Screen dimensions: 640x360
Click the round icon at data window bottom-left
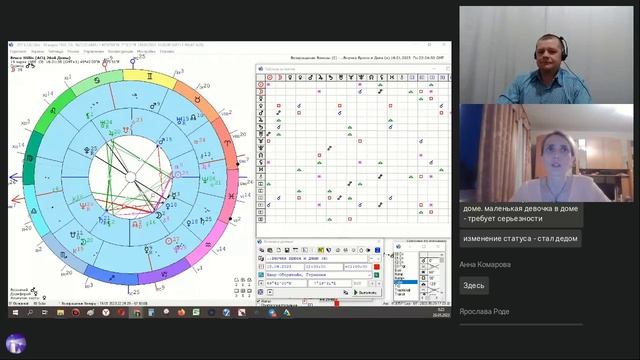tap(260, 292)
